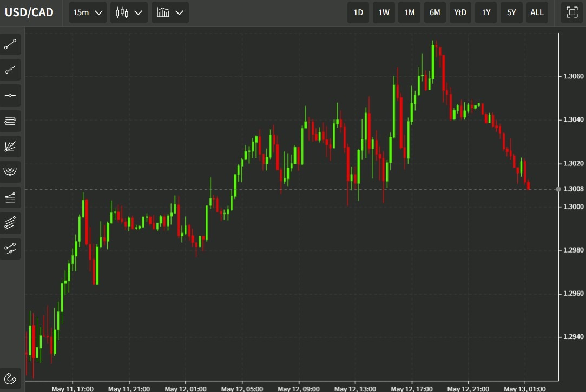Select the Fibonacci arcs tool

[10, 172]
